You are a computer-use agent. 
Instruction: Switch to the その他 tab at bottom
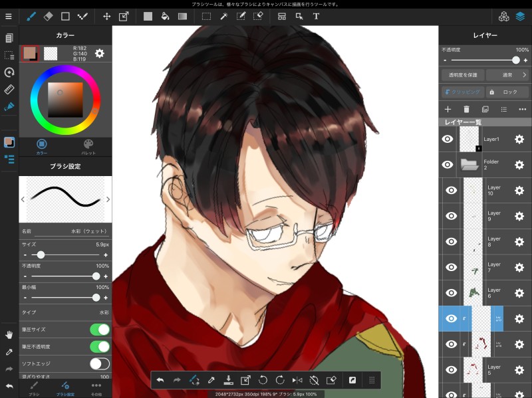click(96, 389)
